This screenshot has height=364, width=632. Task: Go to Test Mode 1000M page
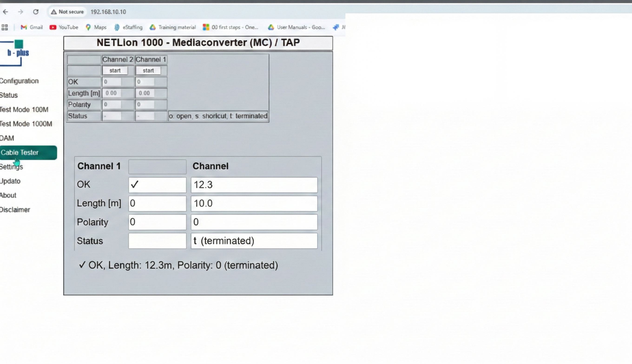point(26,124)
